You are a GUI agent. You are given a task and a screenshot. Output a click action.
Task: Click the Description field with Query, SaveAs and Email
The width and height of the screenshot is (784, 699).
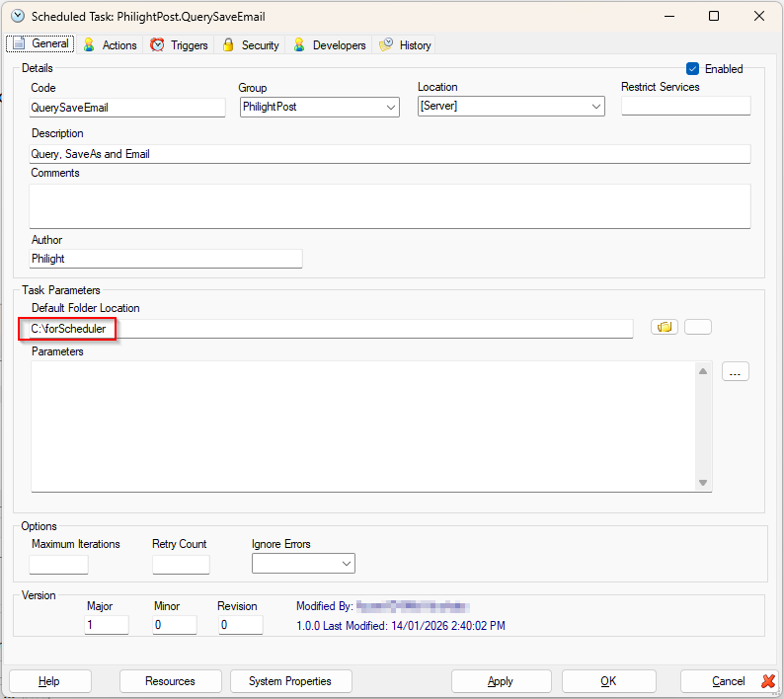(389, 154)
